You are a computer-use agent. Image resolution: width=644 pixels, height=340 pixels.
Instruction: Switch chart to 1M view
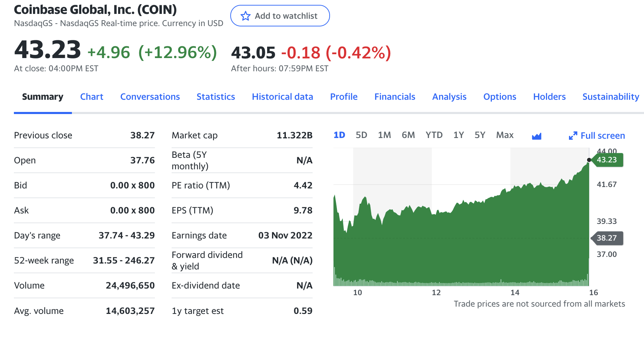tap(385, 135)
